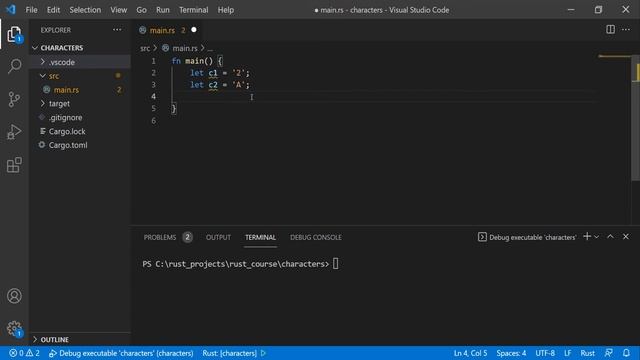Image resolution: width=640 pixels, height=360 pixels.
Task: Open notifications bell in status bar
Action: click(626, 353)
